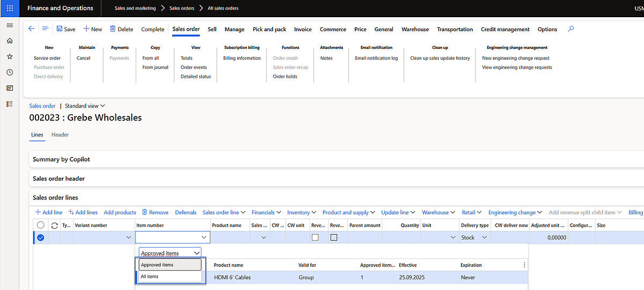Open Favorites star icon in sidebar
This screenshot has width=644, height=290.
pos(10,56)
